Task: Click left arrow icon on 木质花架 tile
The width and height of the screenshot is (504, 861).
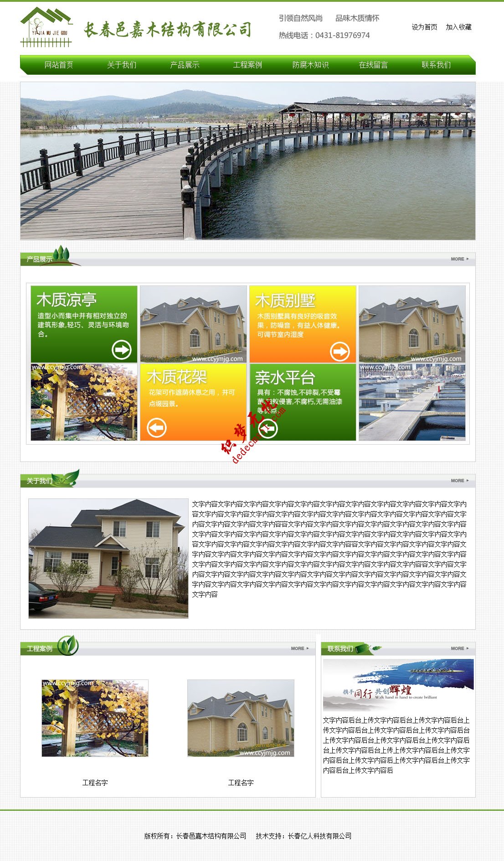Action: (156, 428)
